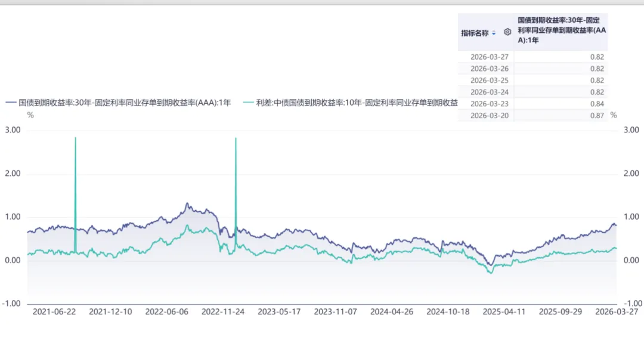Click the left axis 2.00 label
644x352 pixels.
click(13, 174)
